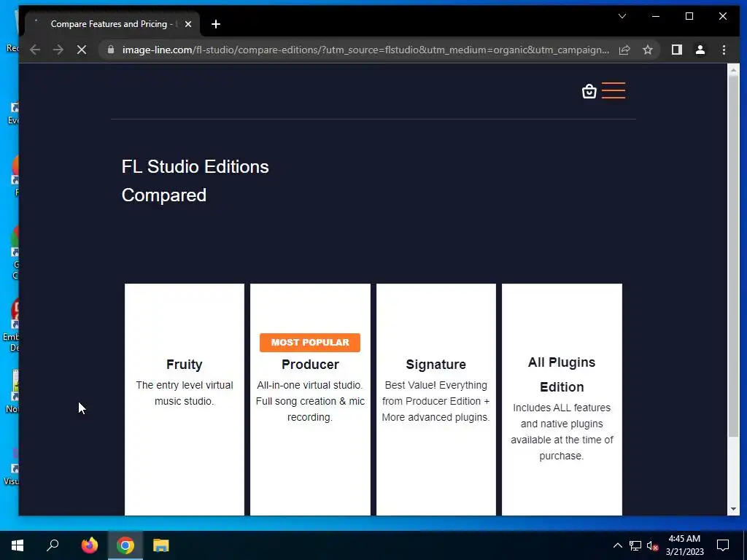The height and width of the screenshot is (560, 747).
Task: Open network status tray icon
Action: (x=635, y=545)
